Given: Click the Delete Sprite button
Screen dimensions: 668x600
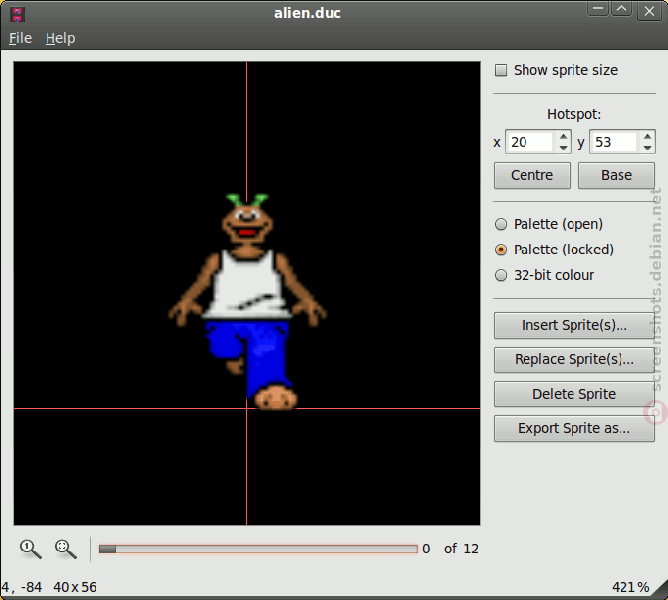Looking at the screenshot, I should point(574,394).
